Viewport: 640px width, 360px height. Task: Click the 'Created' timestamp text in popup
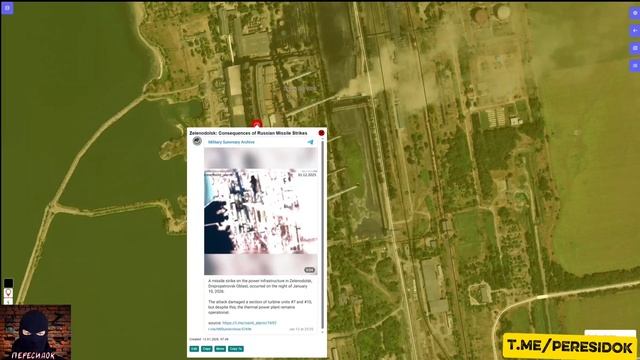[x=209, y=339]
